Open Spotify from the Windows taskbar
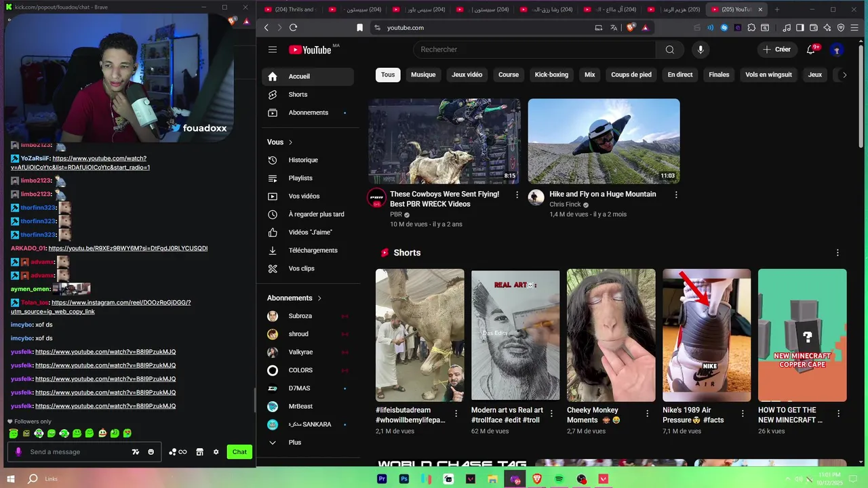Screen dimensions: 868x488 point(559,479)
